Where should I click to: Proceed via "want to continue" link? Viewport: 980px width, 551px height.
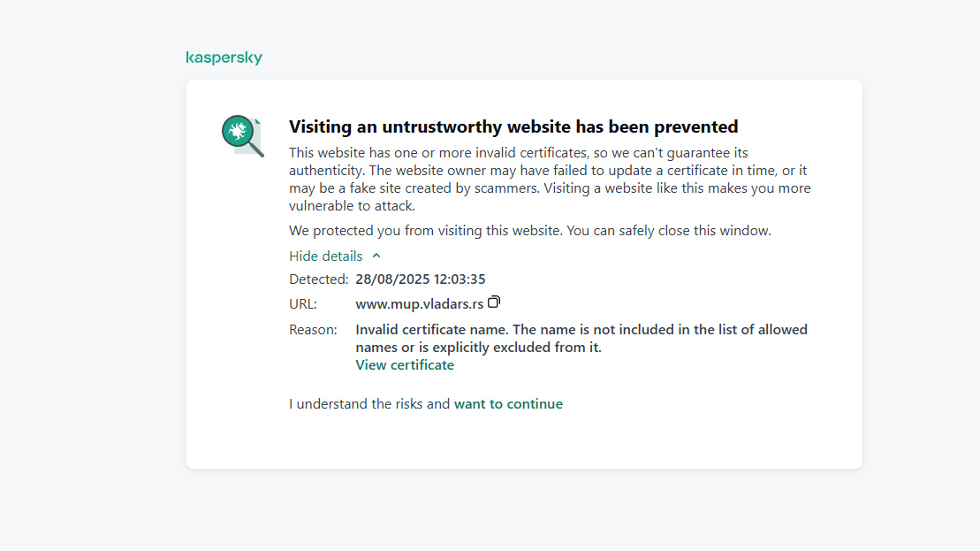point(508,404)
